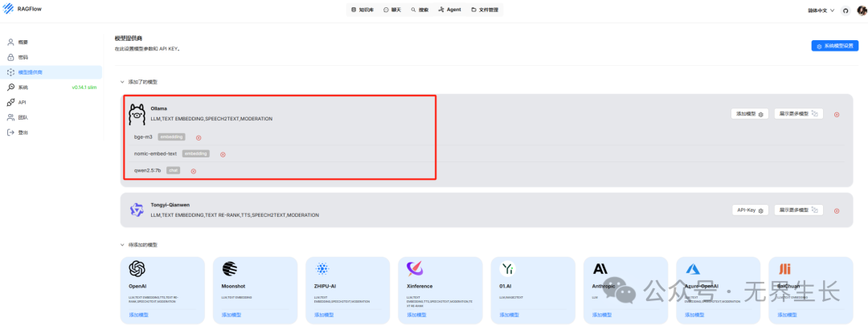
Task: Click 添加模型 link under Anthropic
Action: tap(602, 315)
